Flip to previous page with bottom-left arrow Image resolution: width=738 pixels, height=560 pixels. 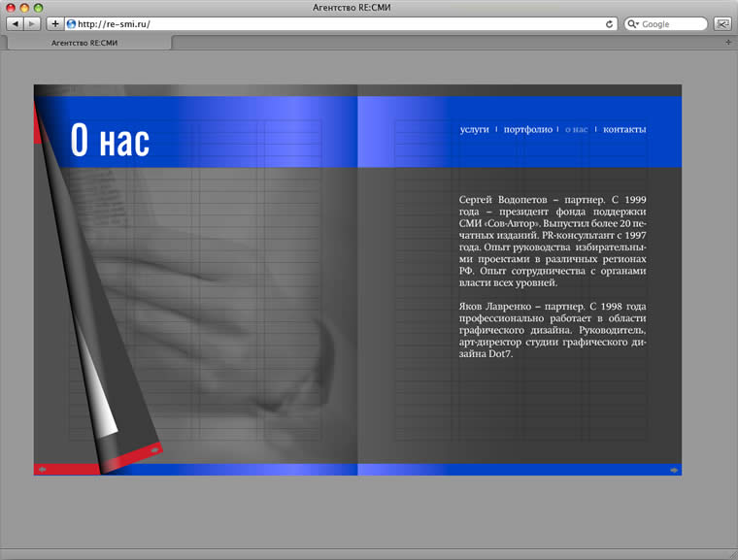(x=42, y=470)
